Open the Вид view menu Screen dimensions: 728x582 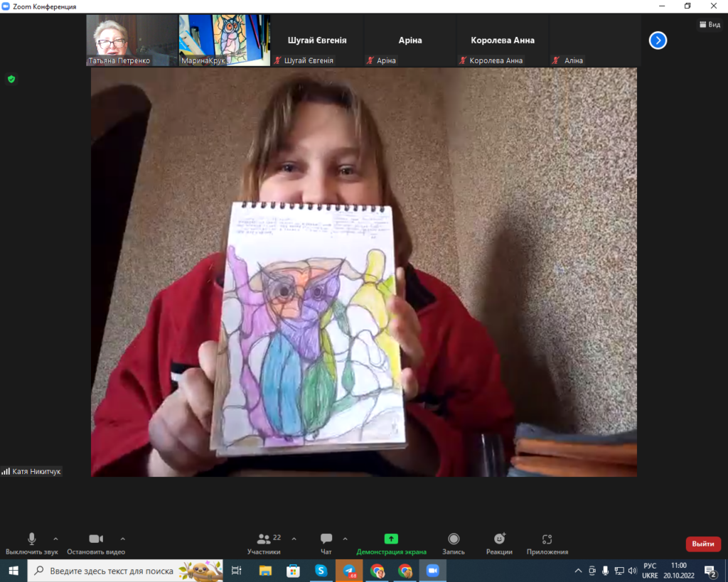pos(710,24)
